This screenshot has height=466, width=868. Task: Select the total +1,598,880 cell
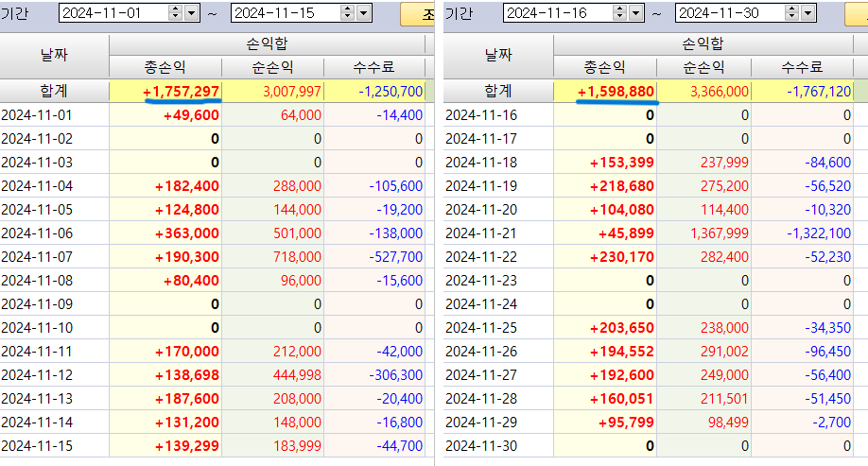tap(605, 91)
